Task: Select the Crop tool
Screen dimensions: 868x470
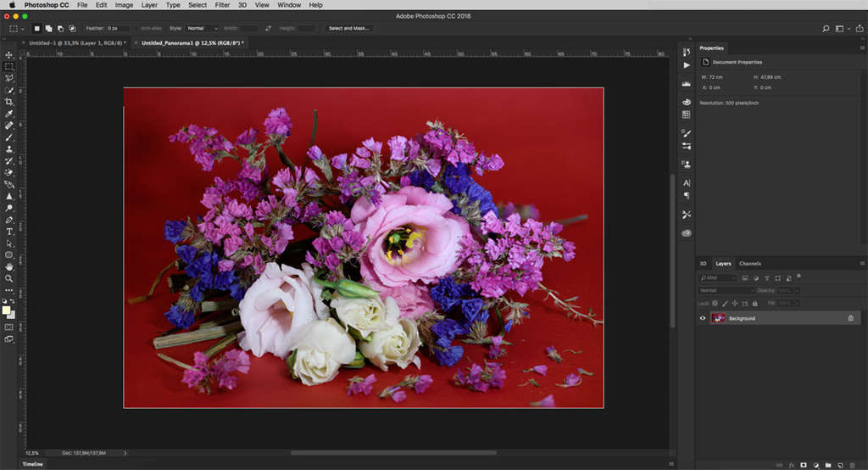Action: coord(9,102)
